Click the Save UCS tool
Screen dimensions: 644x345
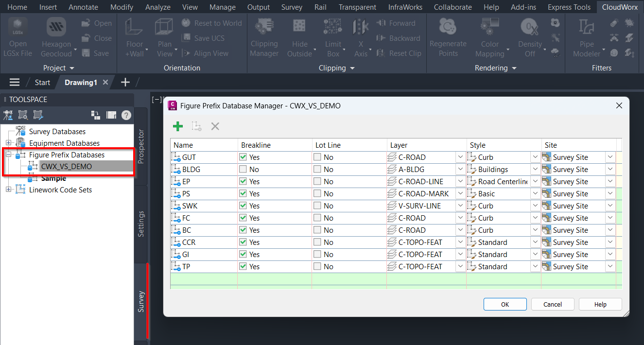[x=203, y=38]
